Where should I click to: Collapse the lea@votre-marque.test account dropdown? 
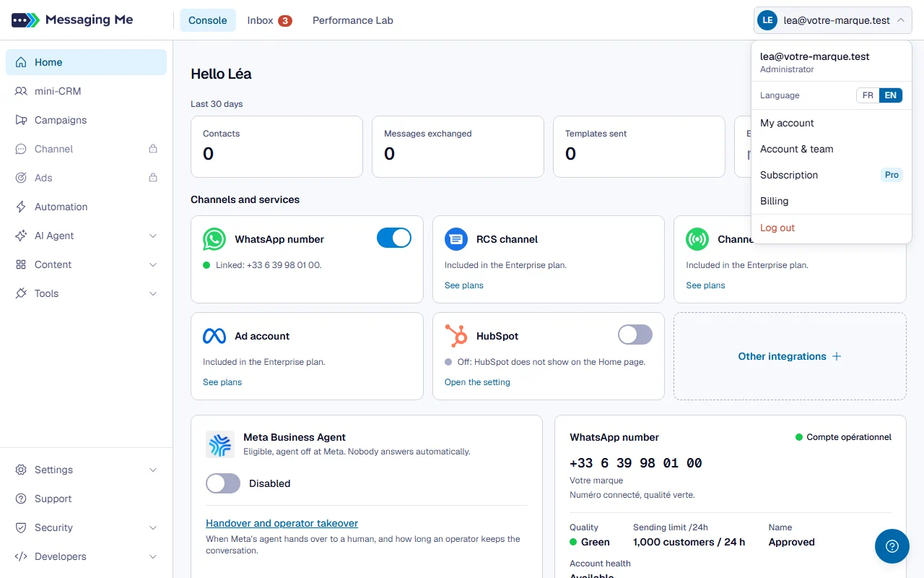pos(833,20)
